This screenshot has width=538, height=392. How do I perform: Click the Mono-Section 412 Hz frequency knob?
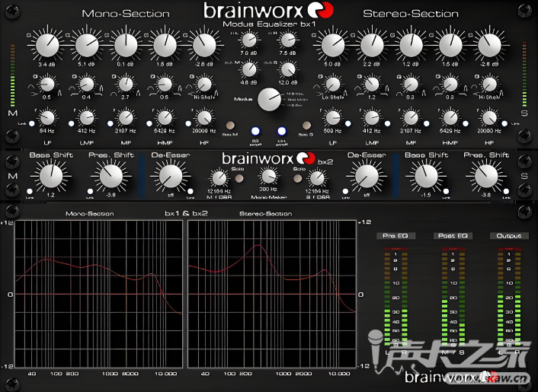87,118
